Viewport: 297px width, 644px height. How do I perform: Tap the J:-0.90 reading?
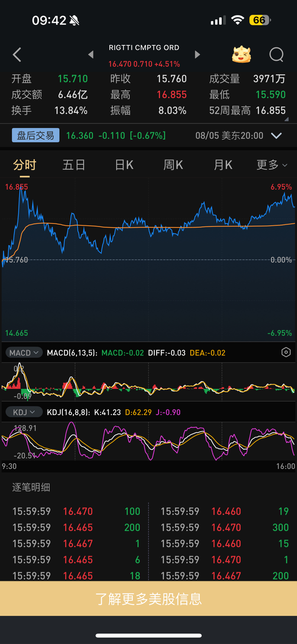(x=168, y=412)
